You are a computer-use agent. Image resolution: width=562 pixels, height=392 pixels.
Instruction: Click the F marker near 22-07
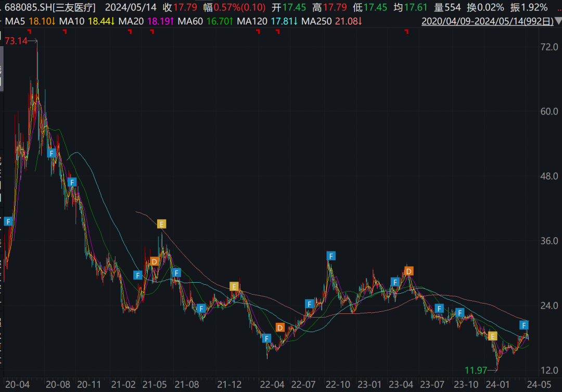(x=309, y=304)
